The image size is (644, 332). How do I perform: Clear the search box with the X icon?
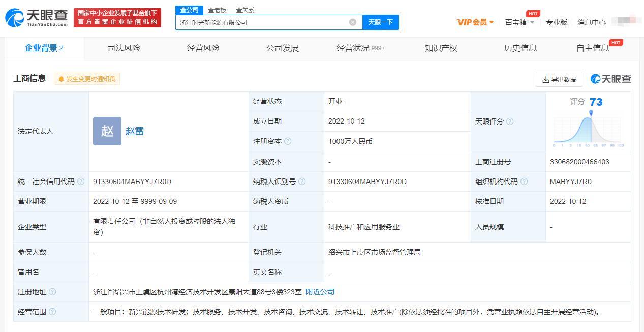pos(353,22)
